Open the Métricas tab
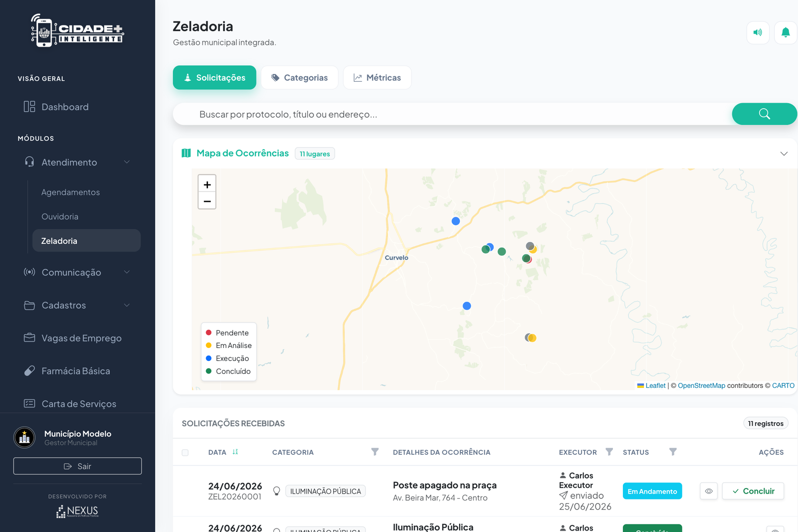This screenshot has height=532, width=798. pyautogui.click(x=377, y=78)
